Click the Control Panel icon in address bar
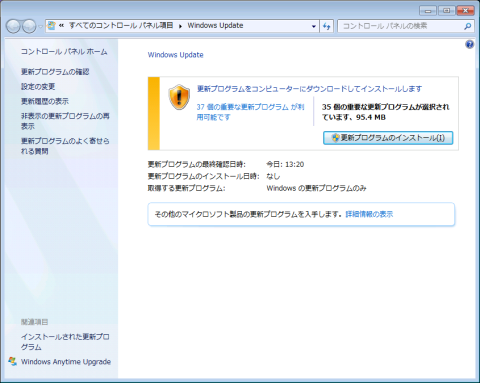 click(x=51, y=26)
